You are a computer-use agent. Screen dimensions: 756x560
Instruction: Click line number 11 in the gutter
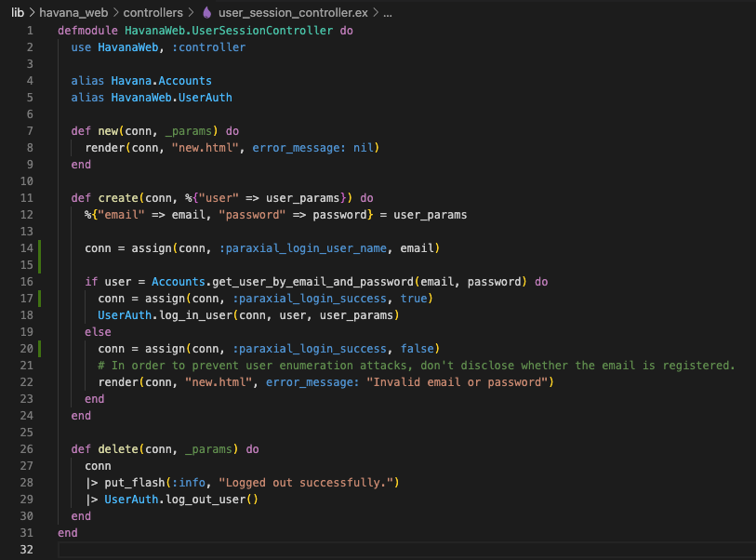[x=27, y=198]
